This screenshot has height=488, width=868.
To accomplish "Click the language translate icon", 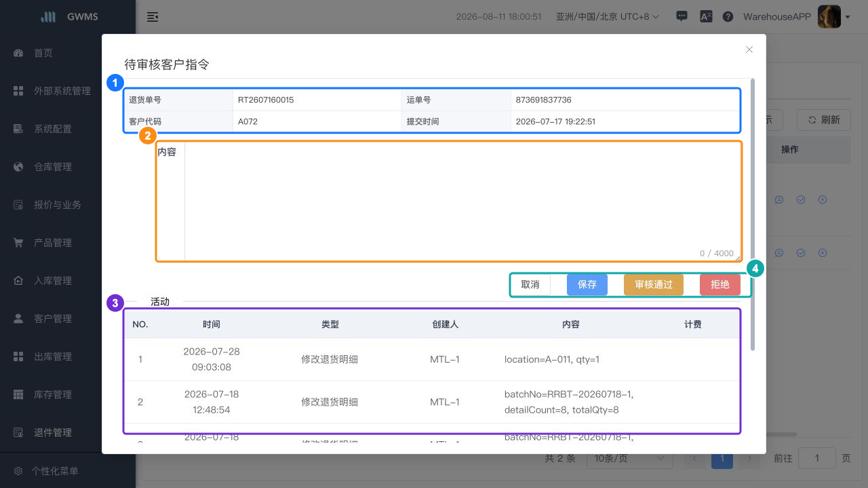I will pyautogui.click(x=706, y=17).
